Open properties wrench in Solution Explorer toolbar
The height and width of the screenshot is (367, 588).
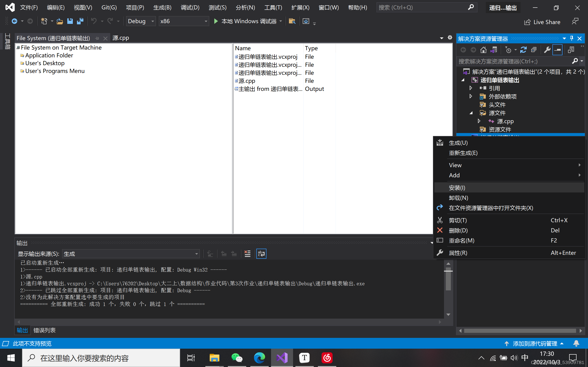[x=547, y=50]
